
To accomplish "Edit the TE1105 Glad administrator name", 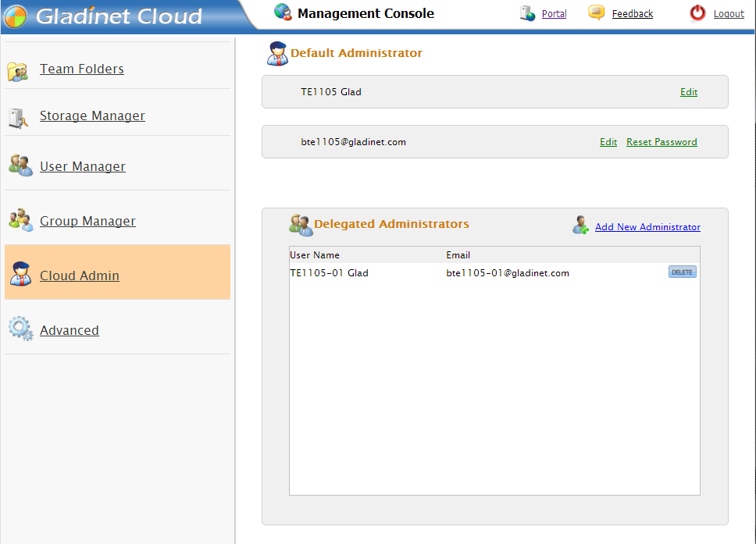I will point(689,92).
